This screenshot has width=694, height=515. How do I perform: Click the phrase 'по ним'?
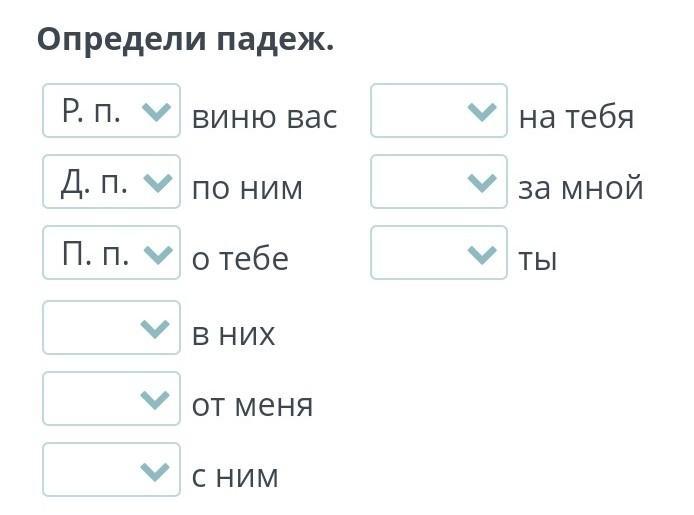[x=247, y=188]
